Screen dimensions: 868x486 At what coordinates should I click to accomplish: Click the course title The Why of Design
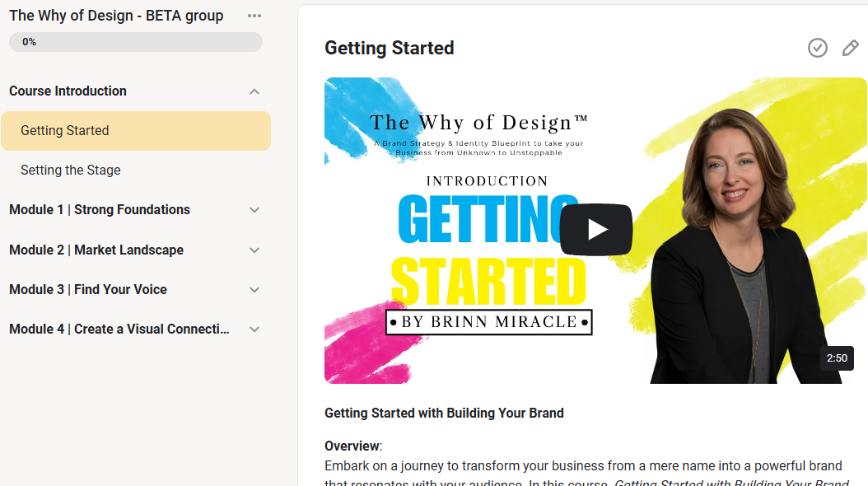coord(116,16)
